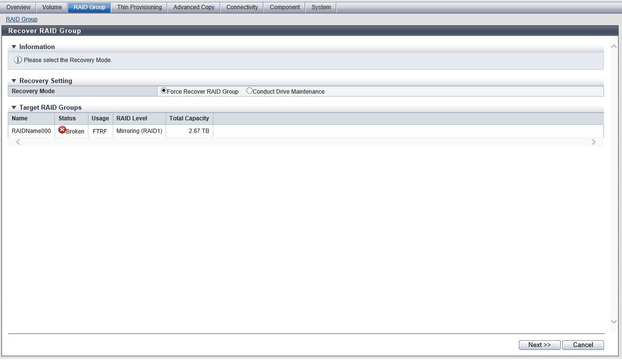Open the Advanced Copy tab

194,7
